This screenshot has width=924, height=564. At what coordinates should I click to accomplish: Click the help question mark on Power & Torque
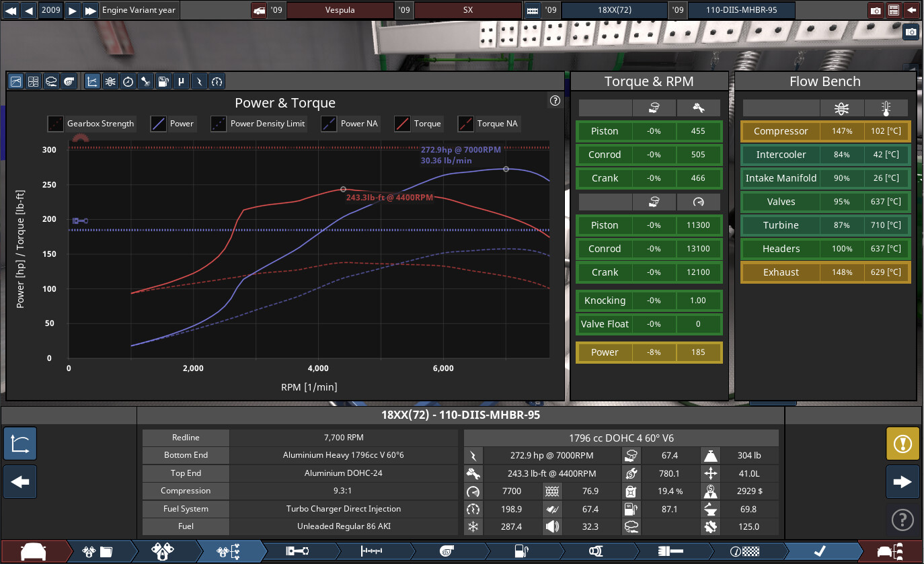[555, 101]
